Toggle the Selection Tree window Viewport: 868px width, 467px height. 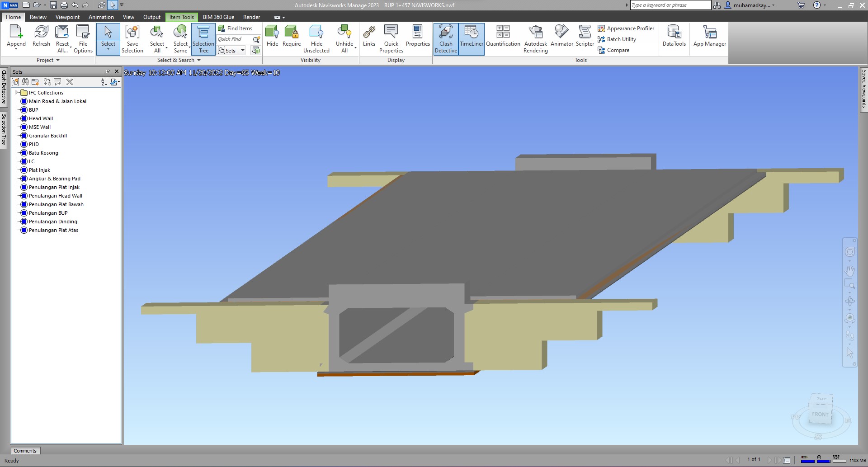click(x=203, y=39)
